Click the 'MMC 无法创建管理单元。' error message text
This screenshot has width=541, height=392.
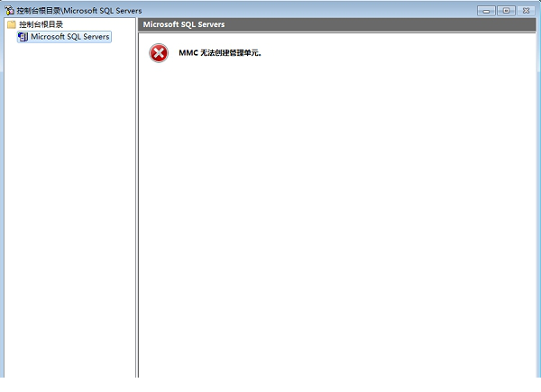(220, 53)
